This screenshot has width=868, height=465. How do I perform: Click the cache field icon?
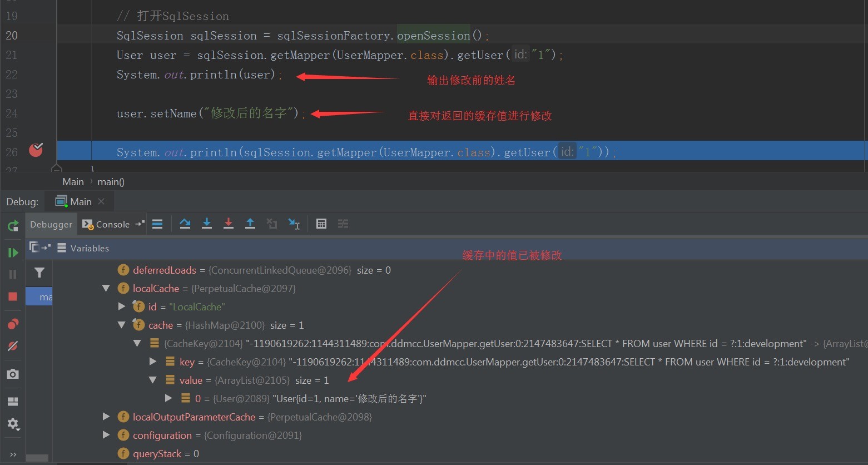tap(138, 325)
